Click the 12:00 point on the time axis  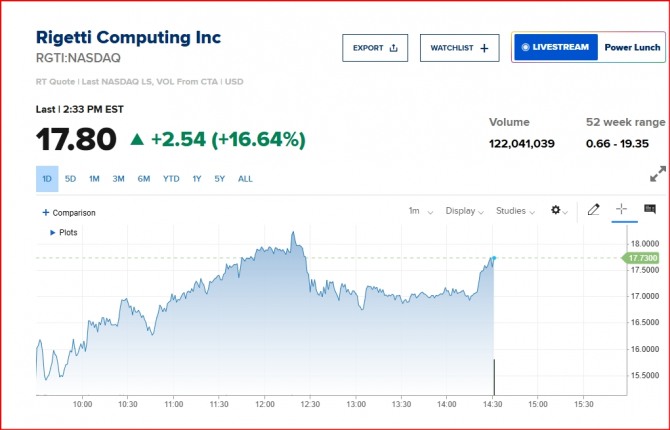pyautogui.click(x=265, y=404)
